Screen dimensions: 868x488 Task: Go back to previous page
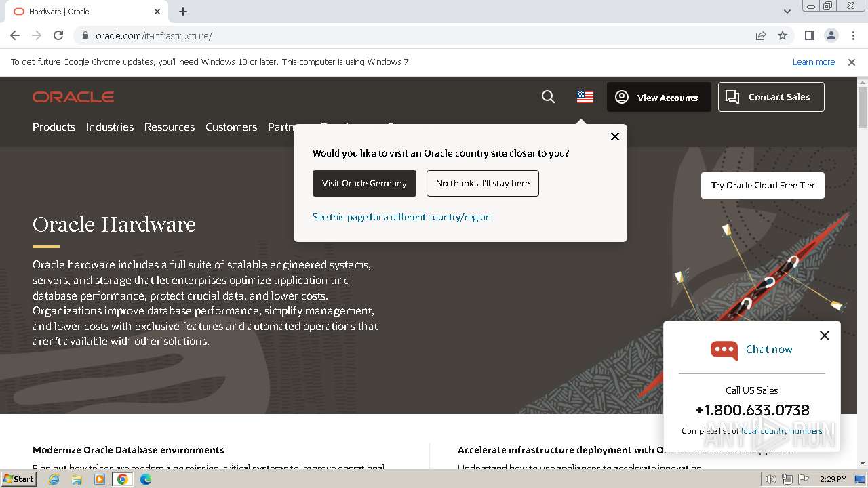click(15, 35)
